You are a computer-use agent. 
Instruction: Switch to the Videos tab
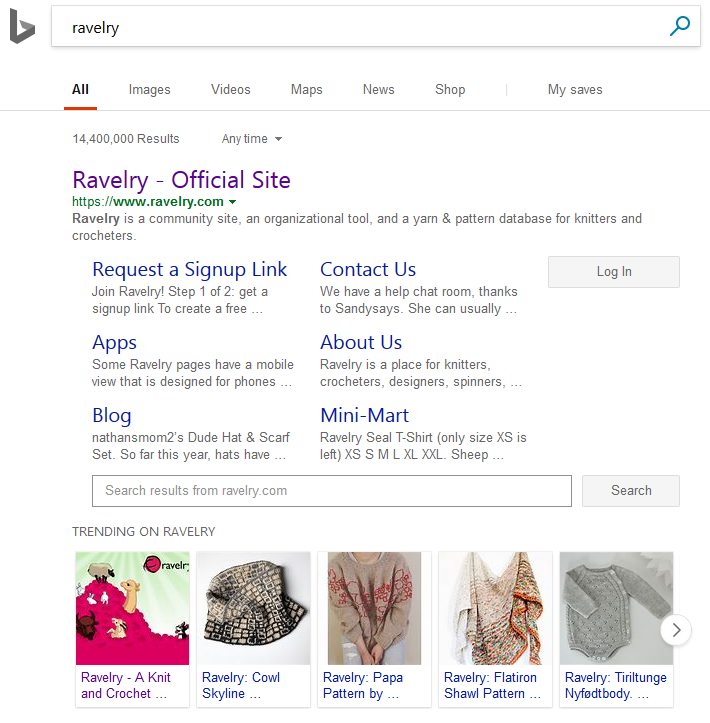tap(231, 90)
